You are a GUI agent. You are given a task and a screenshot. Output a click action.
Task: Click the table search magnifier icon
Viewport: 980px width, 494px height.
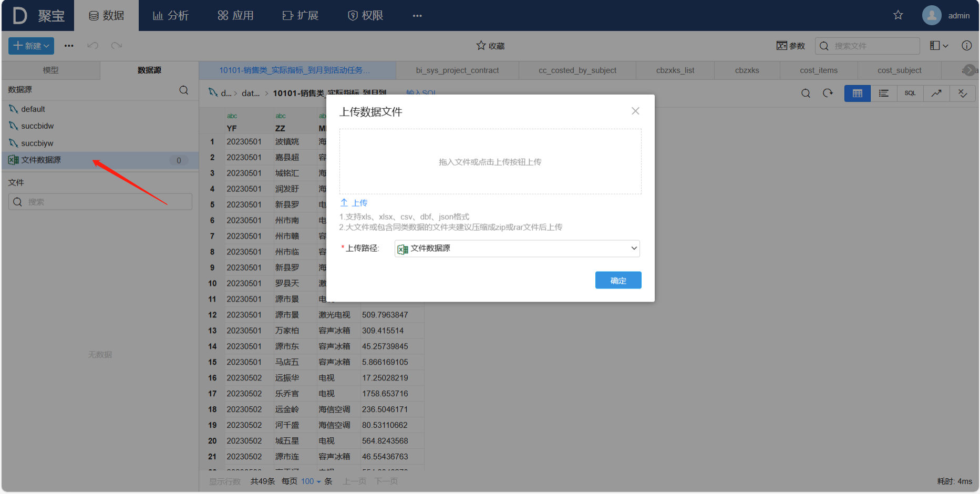[x=806, y=94]
